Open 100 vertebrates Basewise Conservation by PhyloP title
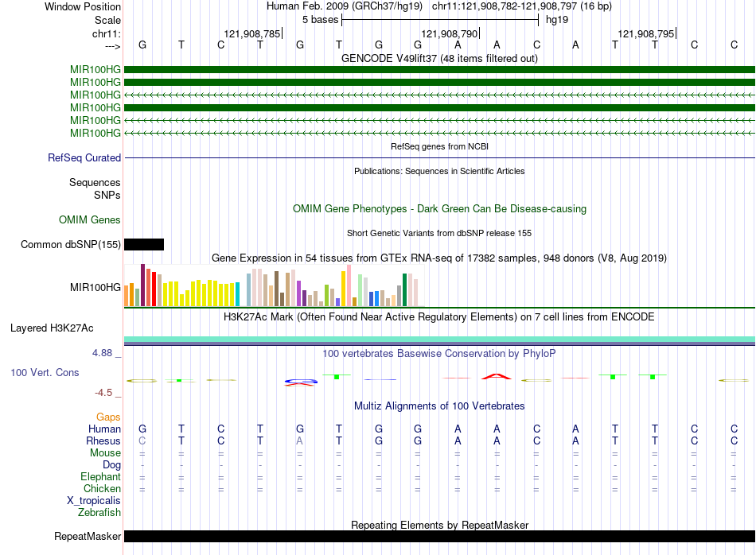Screen dimensions: 756x555 tap(439, 353)
